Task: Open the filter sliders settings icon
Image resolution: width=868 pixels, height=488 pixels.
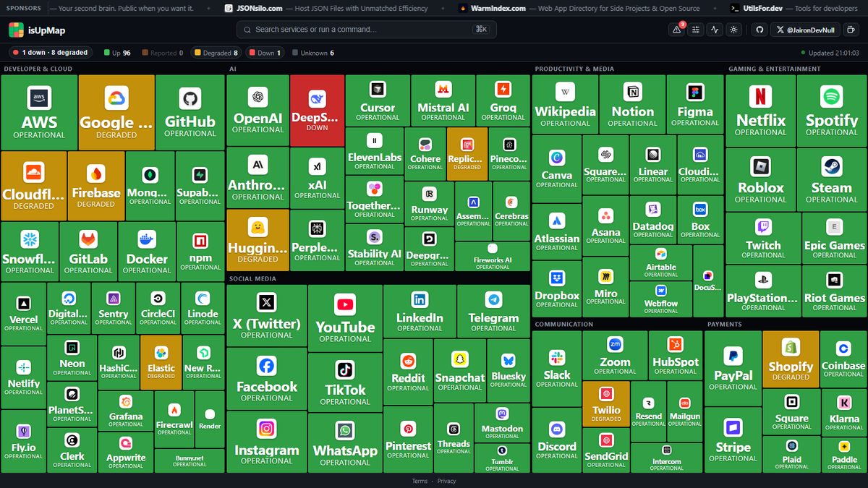Action: tap(696, 30)
